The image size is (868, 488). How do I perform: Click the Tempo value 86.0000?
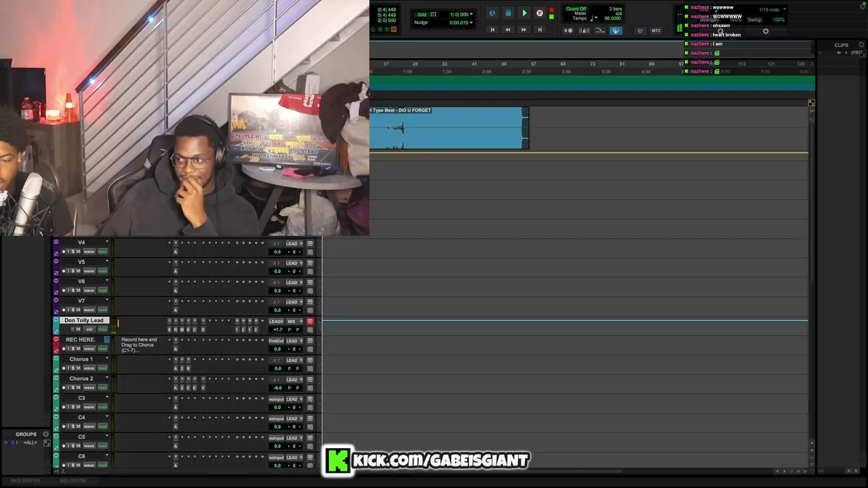click(613, 18)
